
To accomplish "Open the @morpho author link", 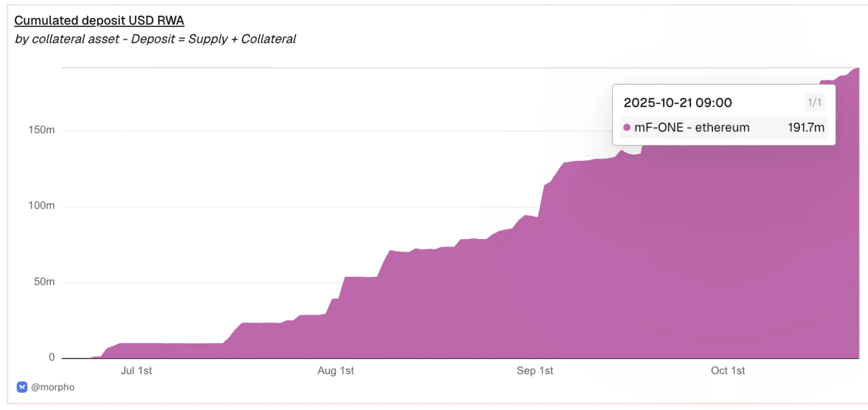I will [x=53, y=387].
